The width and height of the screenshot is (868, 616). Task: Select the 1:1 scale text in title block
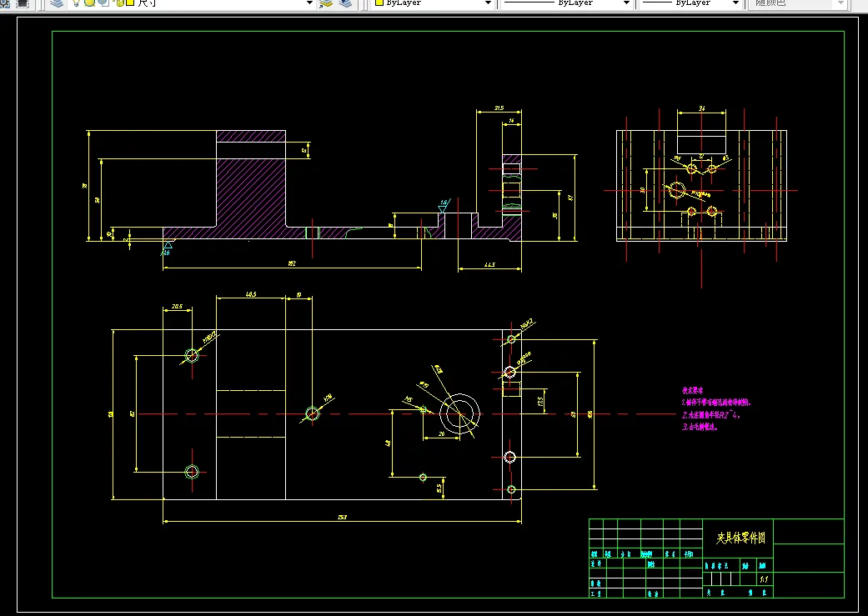point(764,579)
